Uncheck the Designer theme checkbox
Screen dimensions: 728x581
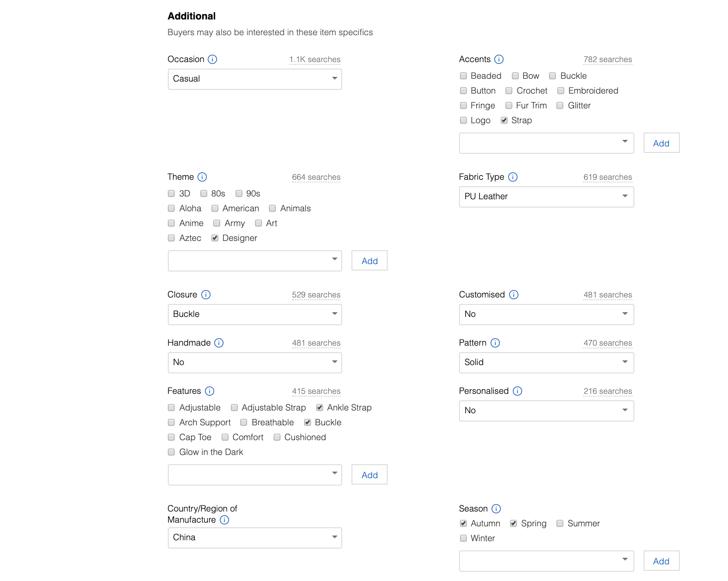coord(215,238)
